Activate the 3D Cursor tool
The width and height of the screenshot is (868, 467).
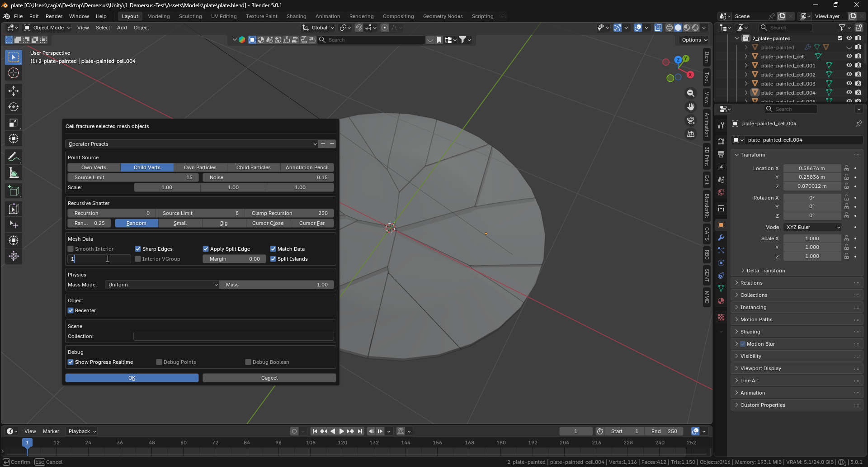click(x=14, y=73)
